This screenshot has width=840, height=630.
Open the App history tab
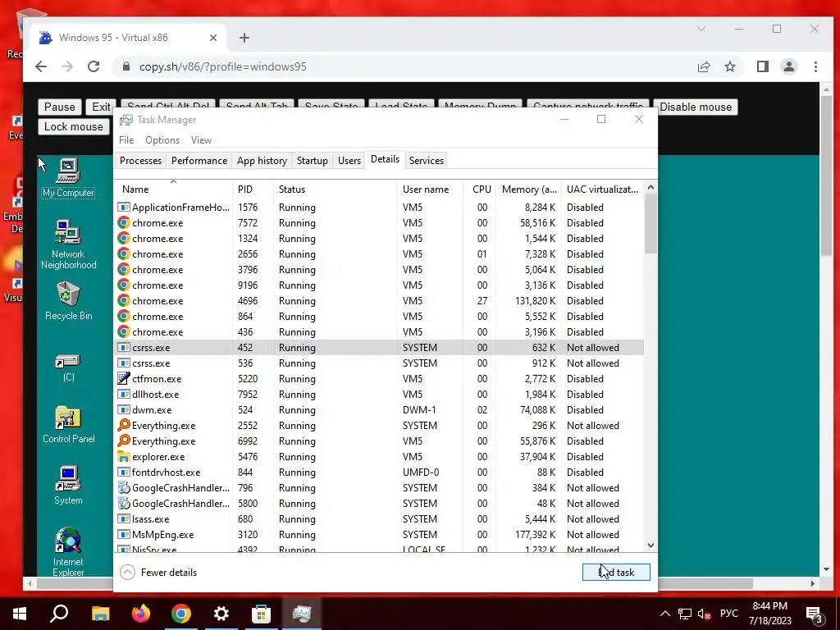coord(262,161)
